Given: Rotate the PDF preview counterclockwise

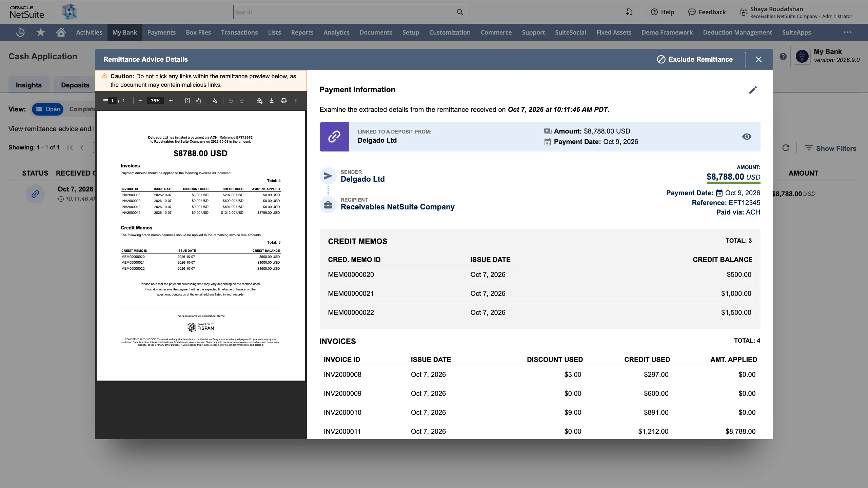Looking at the screenshot, I should coord(198,101).
